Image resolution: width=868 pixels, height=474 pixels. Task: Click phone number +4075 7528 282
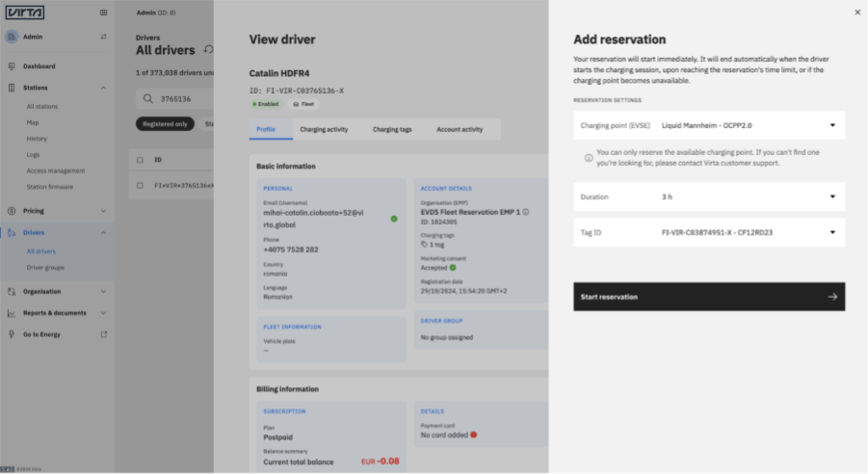coord(291,250)
